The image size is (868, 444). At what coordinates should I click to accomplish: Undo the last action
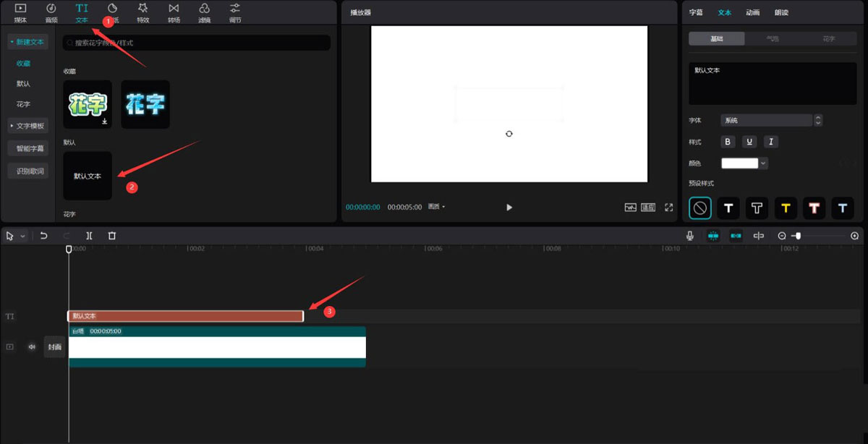click(x=44, y=236)
